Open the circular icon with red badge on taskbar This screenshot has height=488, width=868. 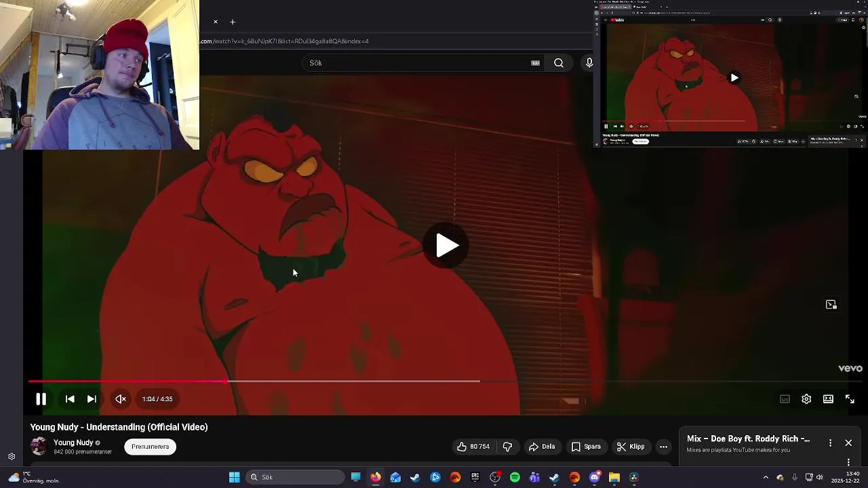pyautogui.click(x=495, y=477)
